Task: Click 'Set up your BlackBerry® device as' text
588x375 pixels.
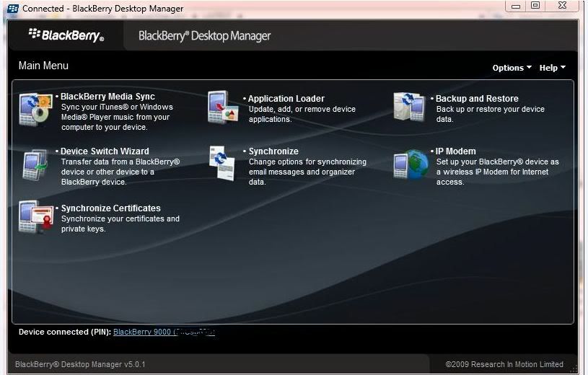Action: [498, 162]
